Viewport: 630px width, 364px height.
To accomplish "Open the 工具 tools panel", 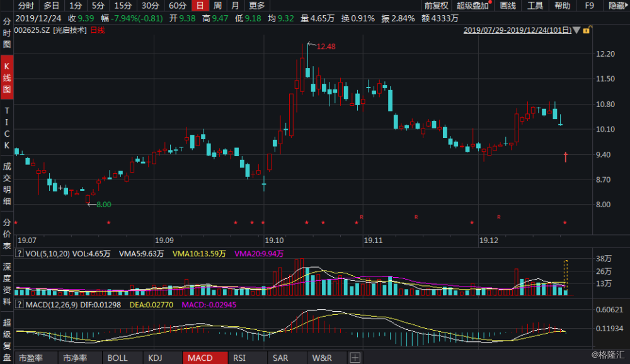I will [x=536, y=6].
